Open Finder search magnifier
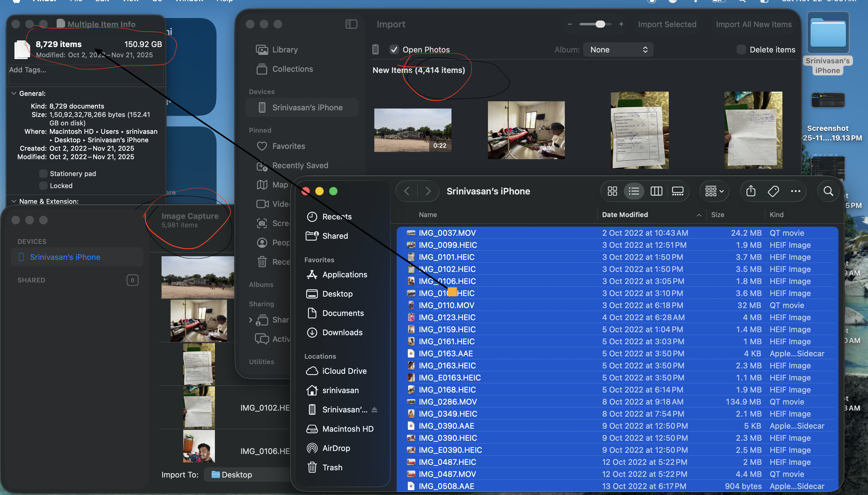The image size is (868, 495). point(828,191)
